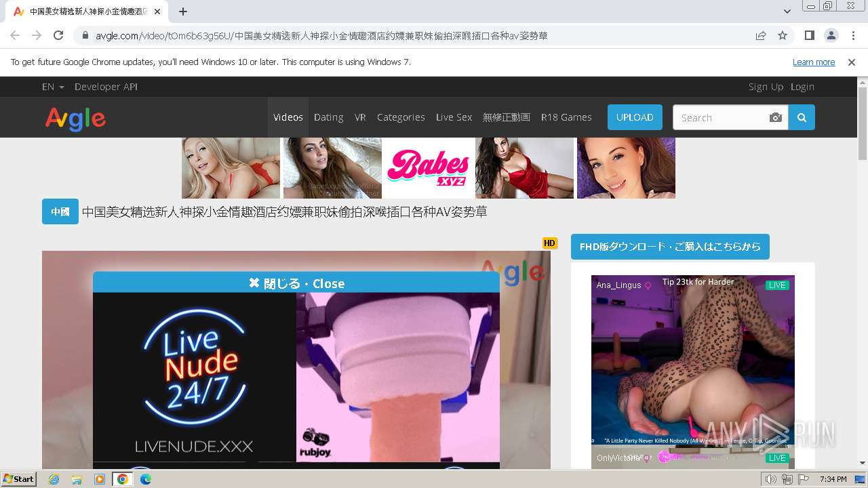Select the Live Sex menu item

click(454, 117)
